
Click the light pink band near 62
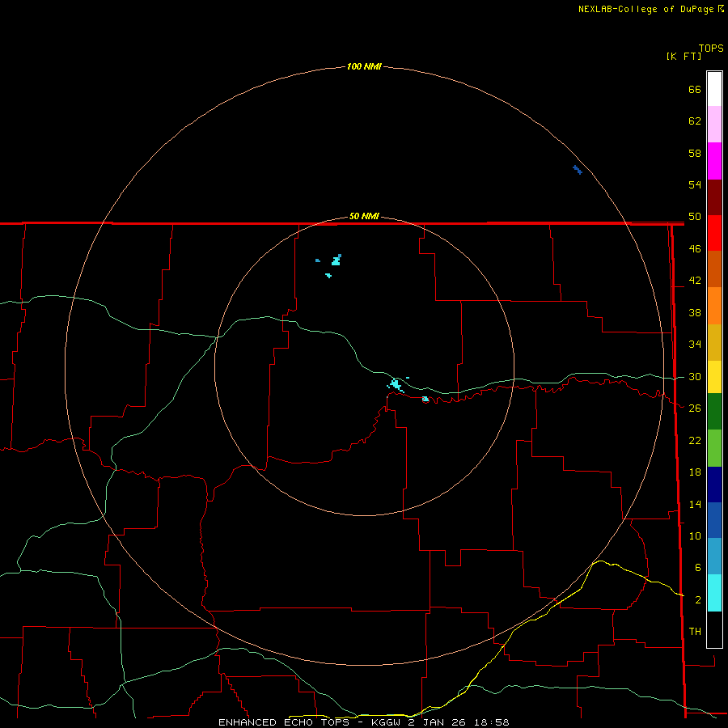[714, 124]
